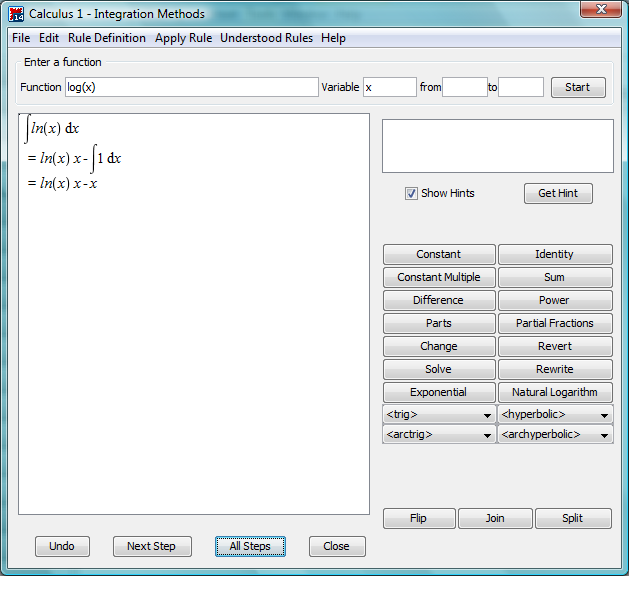Viewport: 640px width, 590px height.
Task: Close the window using the red X
Action: (602, 10)
